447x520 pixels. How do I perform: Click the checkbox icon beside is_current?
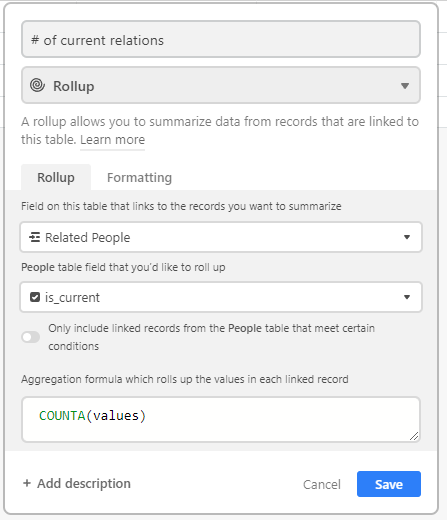[35, 297]
